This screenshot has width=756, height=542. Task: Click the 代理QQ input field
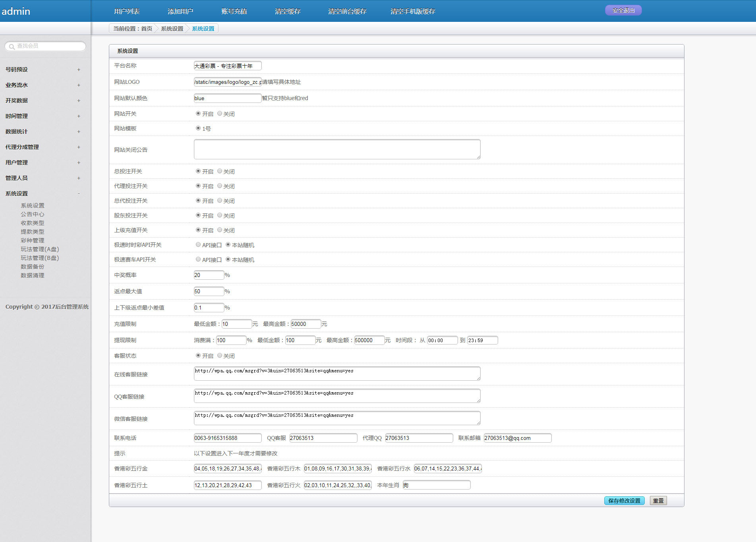point(419,438)
